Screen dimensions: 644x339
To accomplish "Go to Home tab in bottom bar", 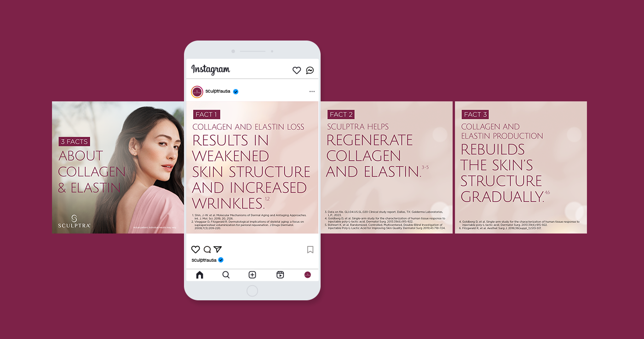I will 200,275.
